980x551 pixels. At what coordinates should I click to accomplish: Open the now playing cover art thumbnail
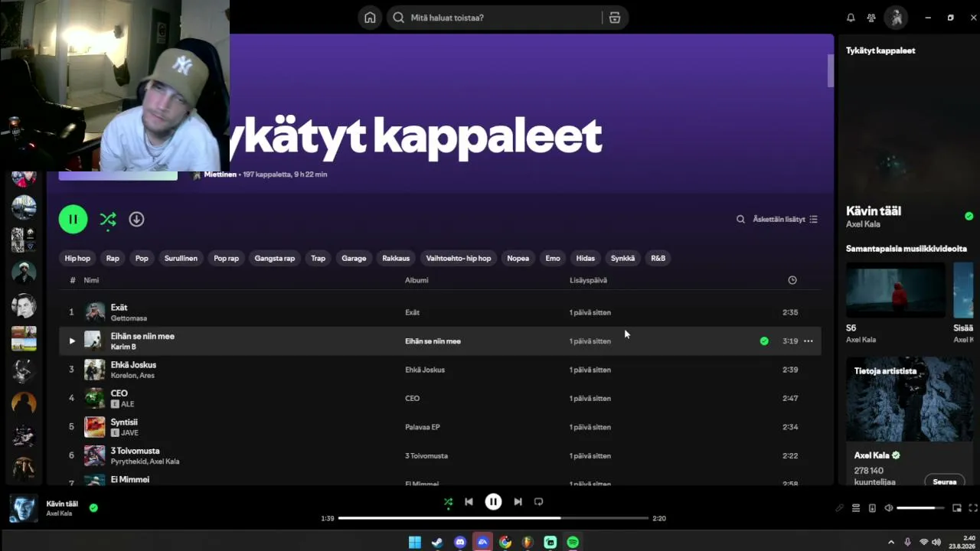pos(23,508)
